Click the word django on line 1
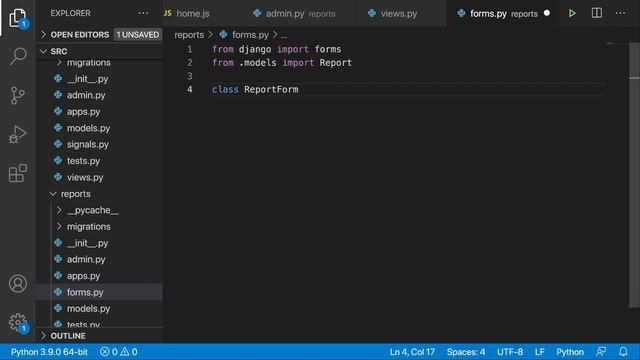640x360 pixels. click(x=255, y=49)
